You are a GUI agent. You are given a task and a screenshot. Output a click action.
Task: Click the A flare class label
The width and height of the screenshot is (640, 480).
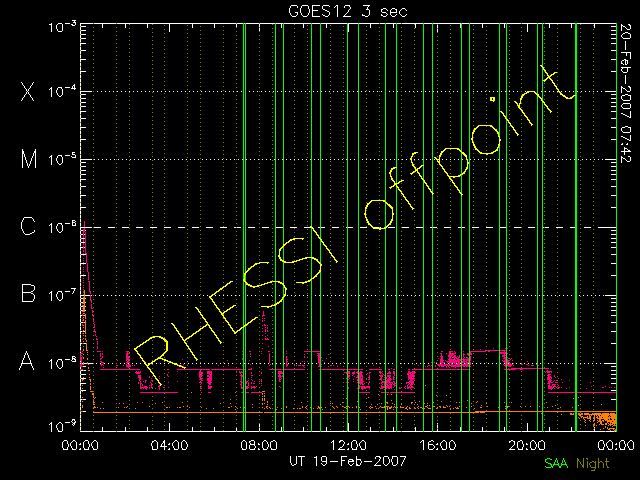(x=27, y=361)
